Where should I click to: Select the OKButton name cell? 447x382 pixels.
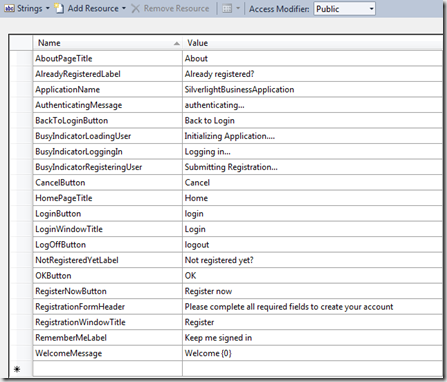click(108, 275)
